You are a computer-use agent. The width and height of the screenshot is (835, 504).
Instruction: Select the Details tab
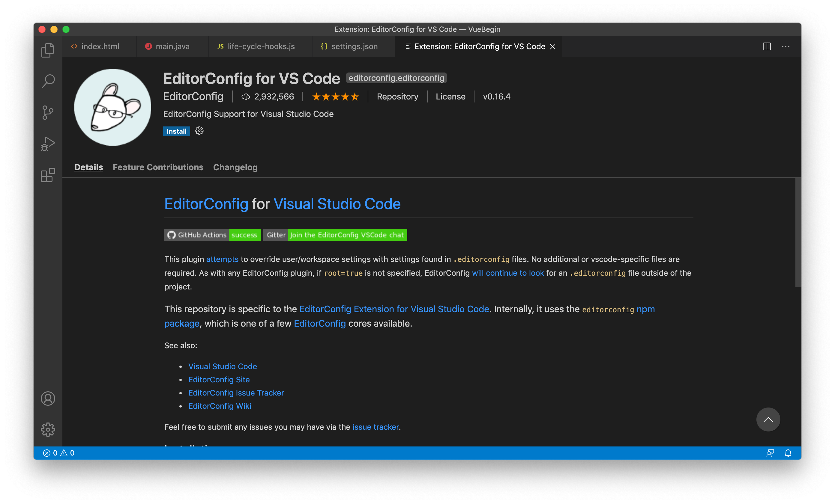click(x=89, y=167)
